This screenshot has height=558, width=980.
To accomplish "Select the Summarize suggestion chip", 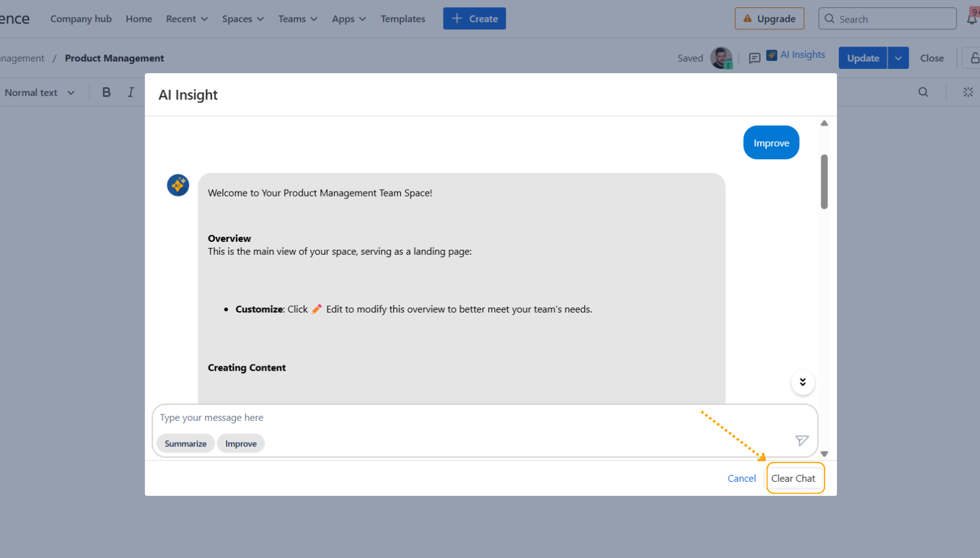I will pyautogui.click(x=185, y=444).
